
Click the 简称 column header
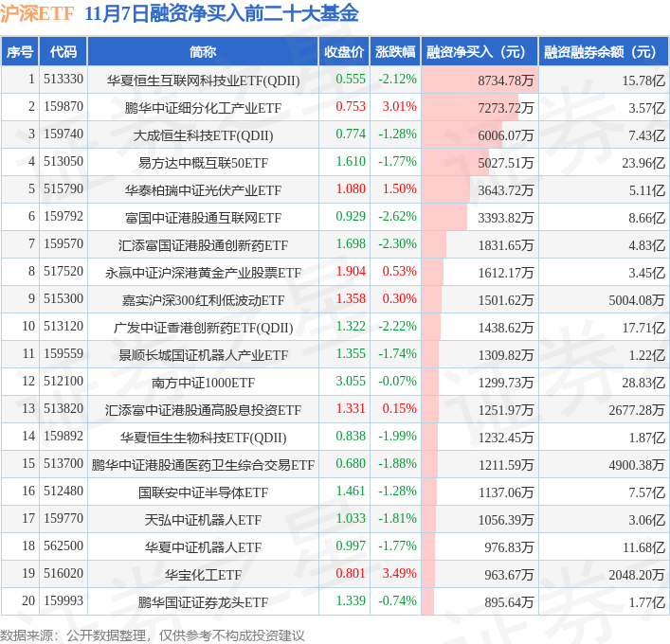(x=203, y=52)
